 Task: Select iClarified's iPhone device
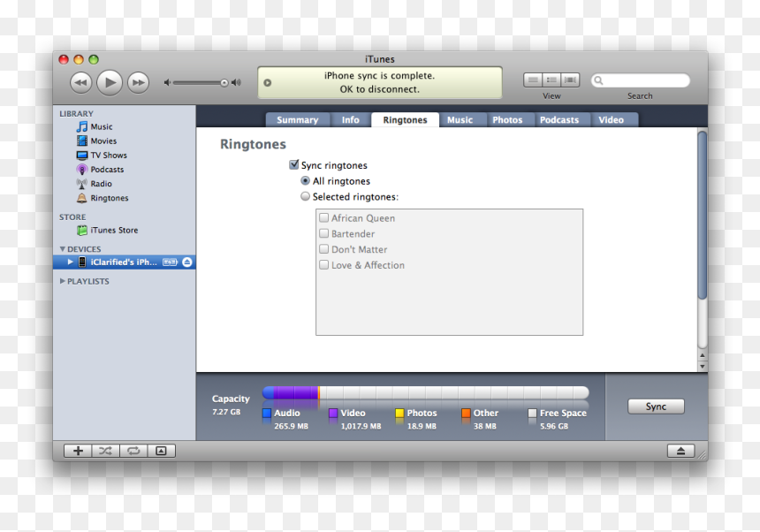point(124,262)
